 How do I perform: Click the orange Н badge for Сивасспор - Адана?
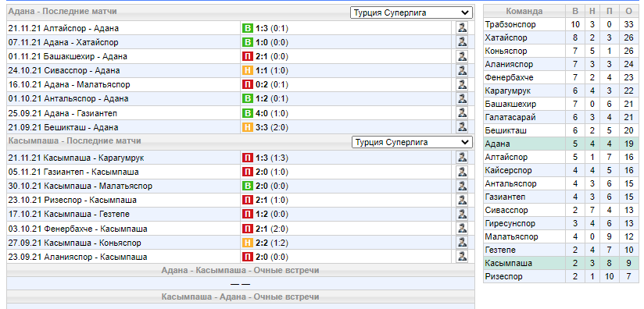[247, 70]
